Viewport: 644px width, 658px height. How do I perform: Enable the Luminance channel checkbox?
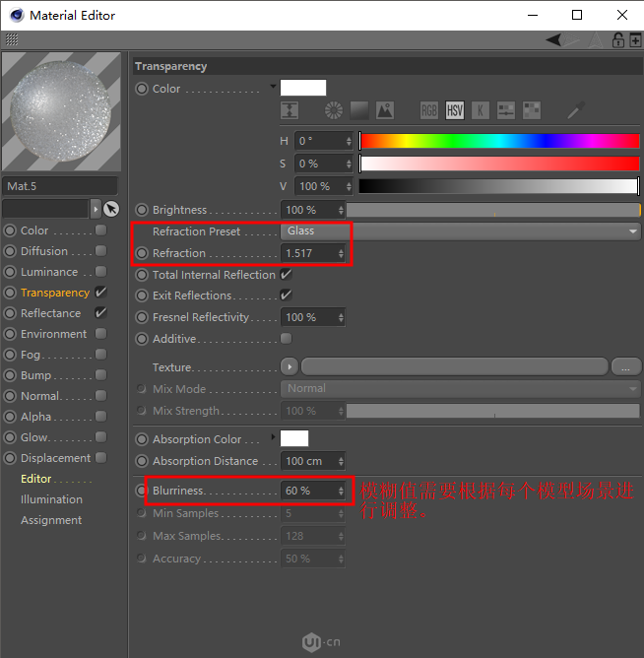point(100,272)
